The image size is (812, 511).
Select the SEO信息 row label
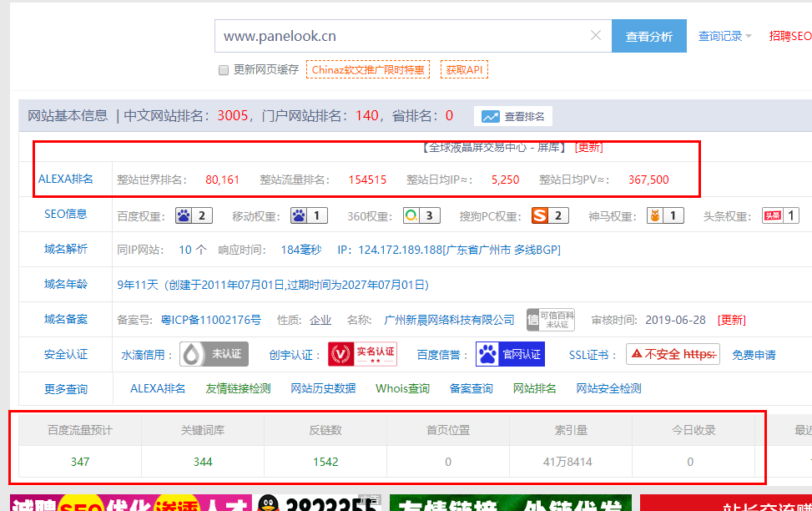point(66,214)
